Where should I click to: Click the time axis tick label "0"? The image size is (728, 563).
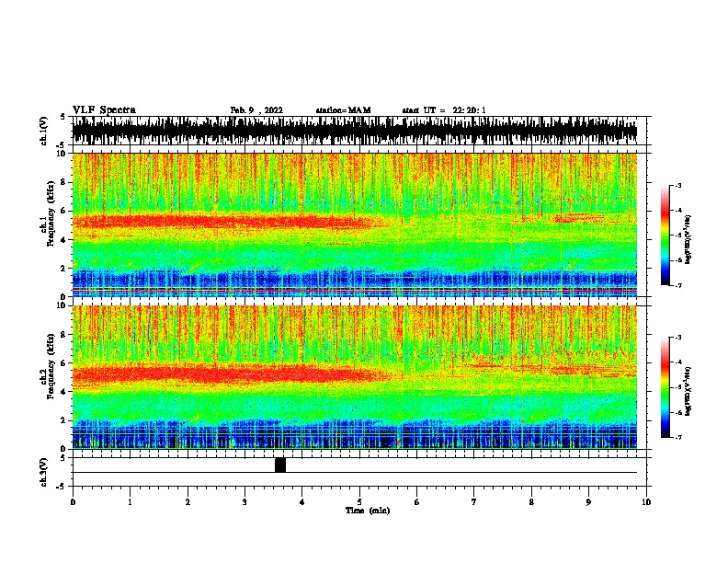click(73, 502)
